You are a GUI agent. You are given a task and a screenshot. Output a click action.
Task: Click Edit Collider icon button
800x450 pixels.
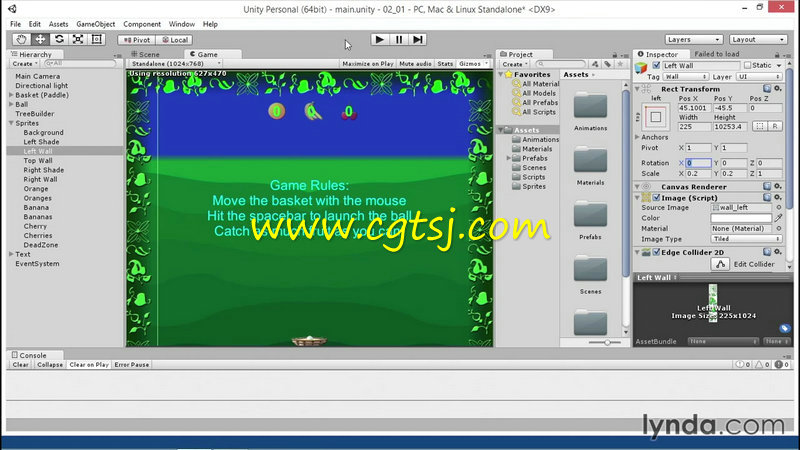[720, 264]
